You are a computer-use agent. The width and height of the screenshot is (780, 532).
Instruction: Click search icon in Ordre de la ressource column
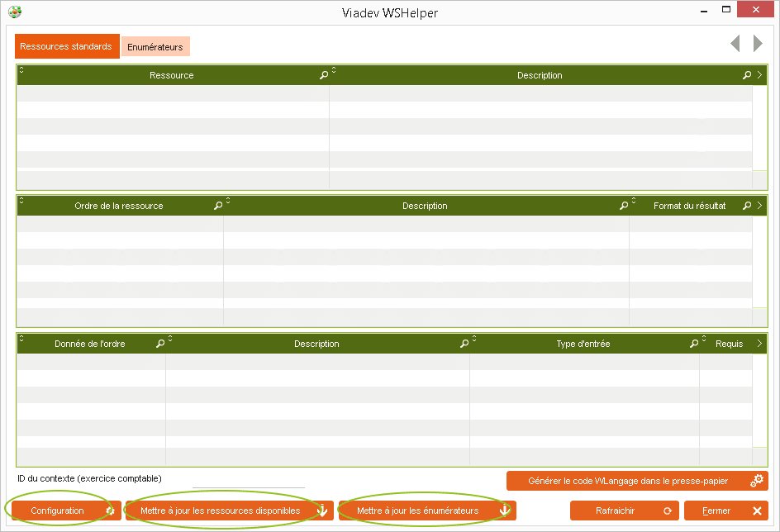click(x=218, y=206)
